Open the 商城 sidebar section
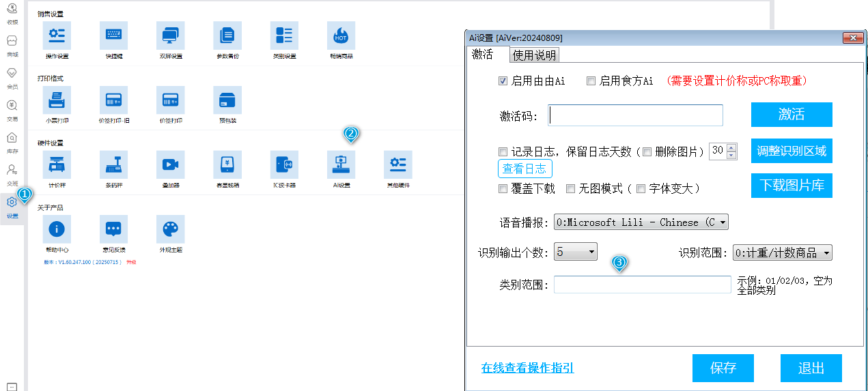This screenshot has height=391, width=868. [12, 45]
